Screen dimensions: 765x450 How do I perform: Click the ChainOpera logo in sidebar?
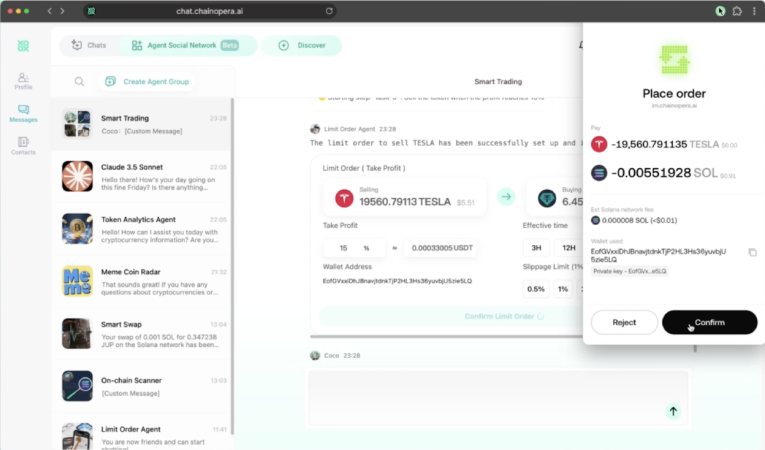[x=23, y=46]
